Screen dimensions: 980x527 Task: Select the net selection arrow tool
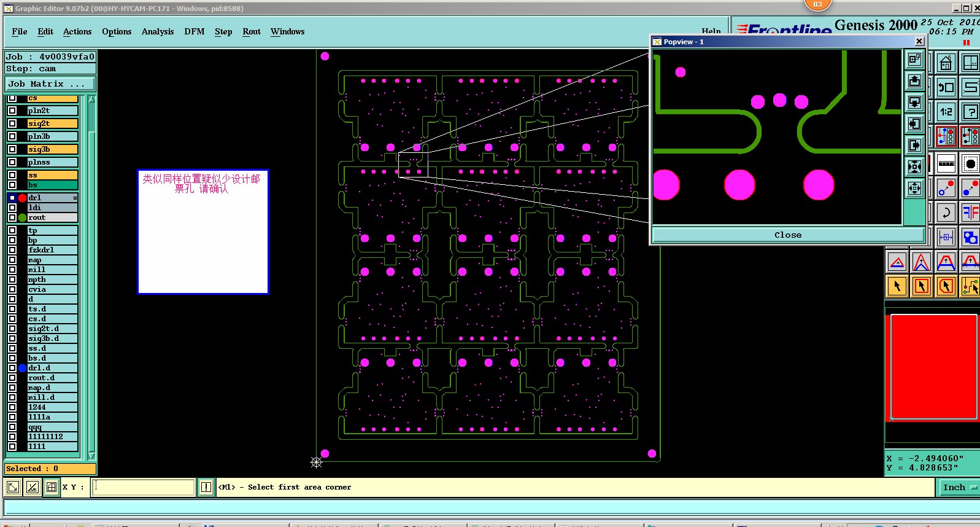pyautogui.click(x=970, y=286)
